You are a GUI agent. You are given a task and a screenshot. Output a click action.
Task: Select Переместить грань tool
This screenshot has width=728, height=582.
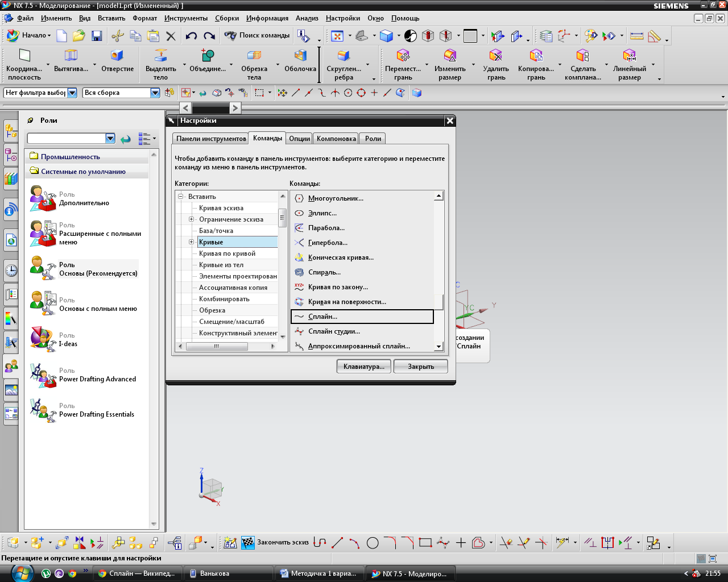pyautogui.click(x=403, y=64)
